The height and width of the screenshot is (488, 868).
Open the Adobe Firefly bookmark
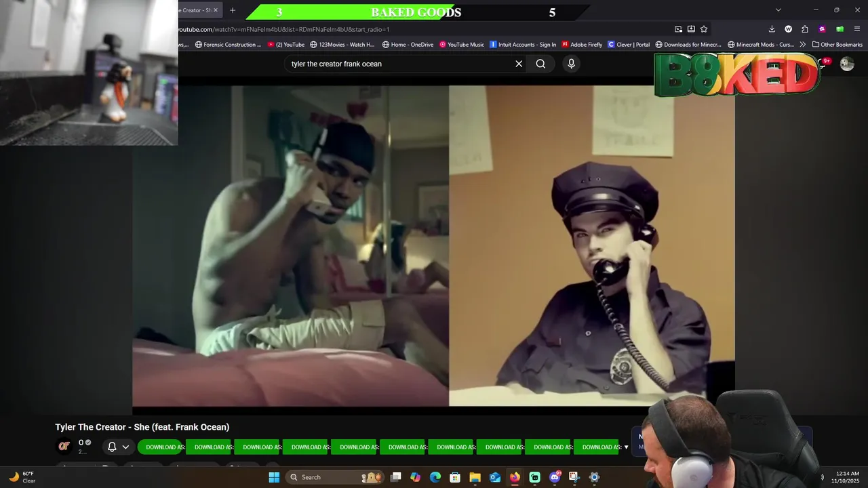[x=582, y=45]
